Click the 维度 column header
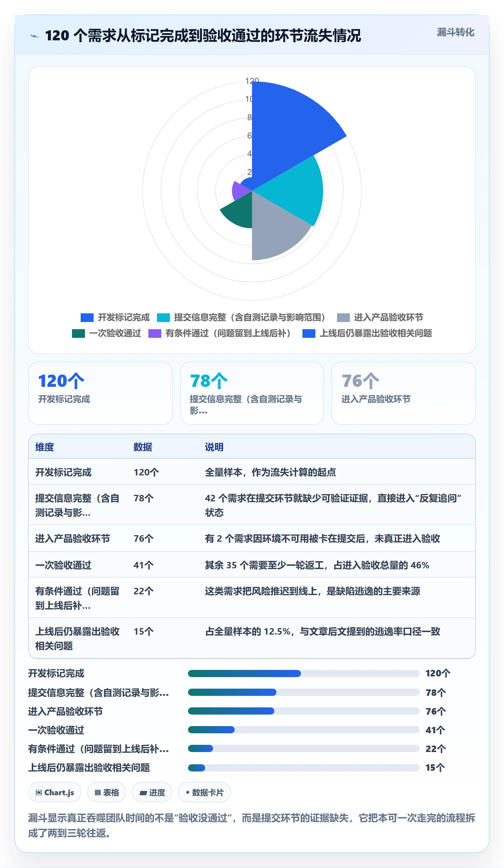 coord(45,447)
